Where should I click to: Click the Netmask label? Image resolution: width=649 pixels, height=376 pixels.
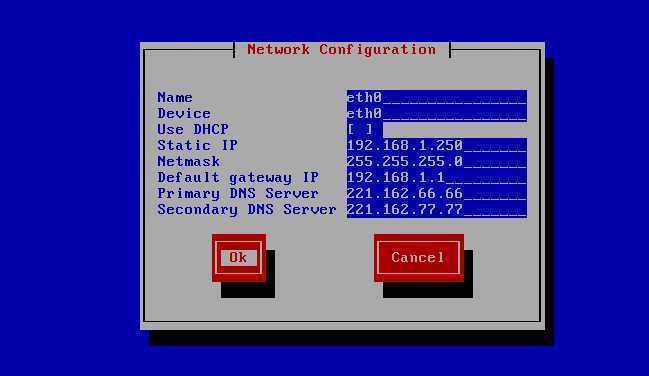coord(188,161)
